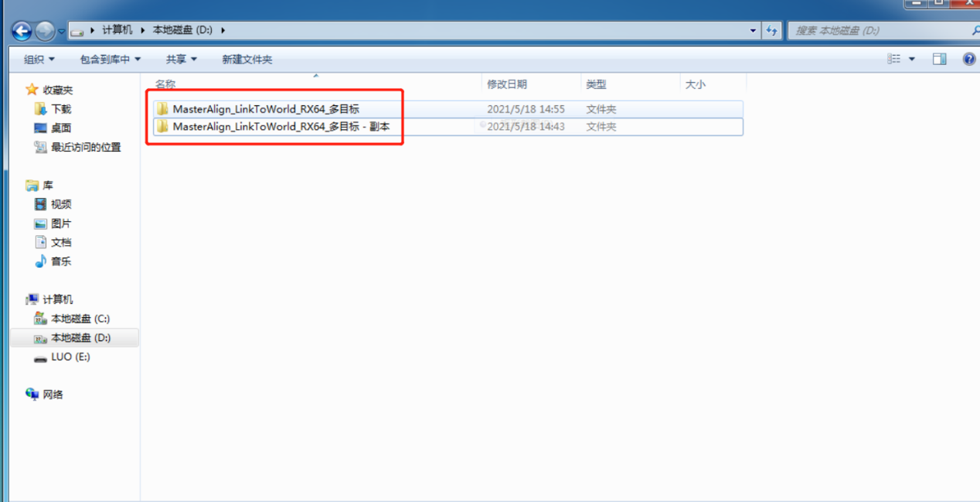Viewport: 980px width, 502px height.
Task: Open 网络 in the navigation pane
Action: coord(53,394)
